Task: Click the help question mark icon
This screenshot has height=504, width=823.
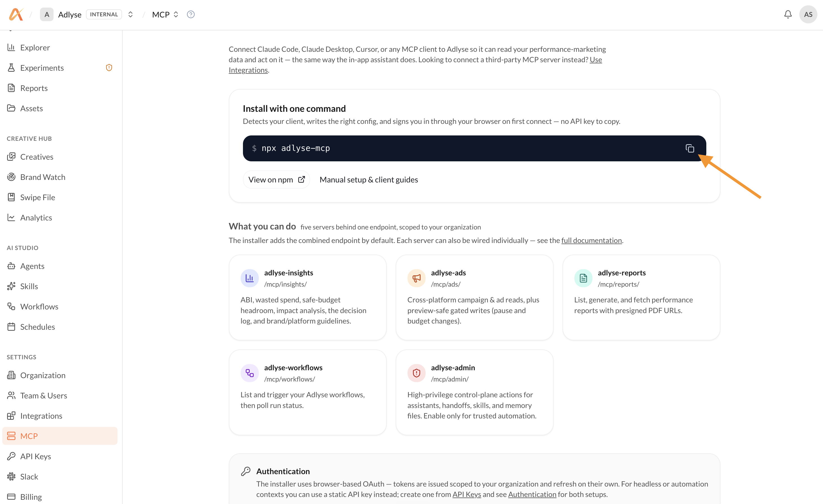Action: point(191,14)
